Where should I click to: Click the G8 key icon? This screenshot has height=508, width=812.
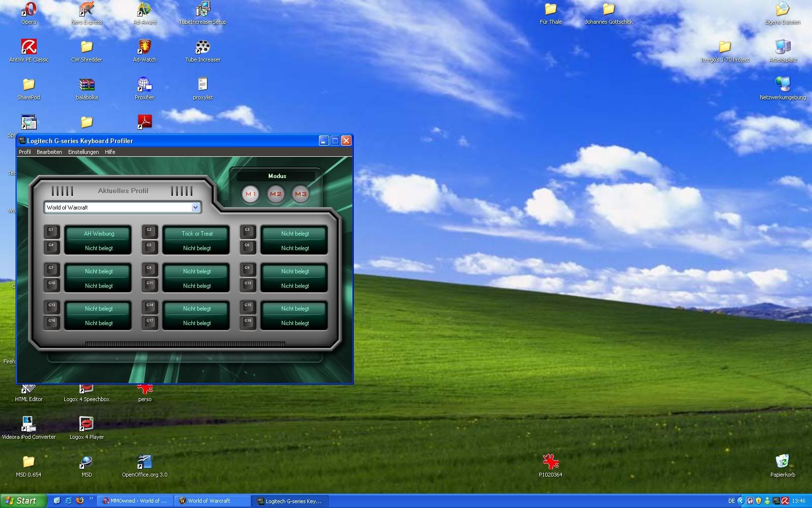pos(150,269)
